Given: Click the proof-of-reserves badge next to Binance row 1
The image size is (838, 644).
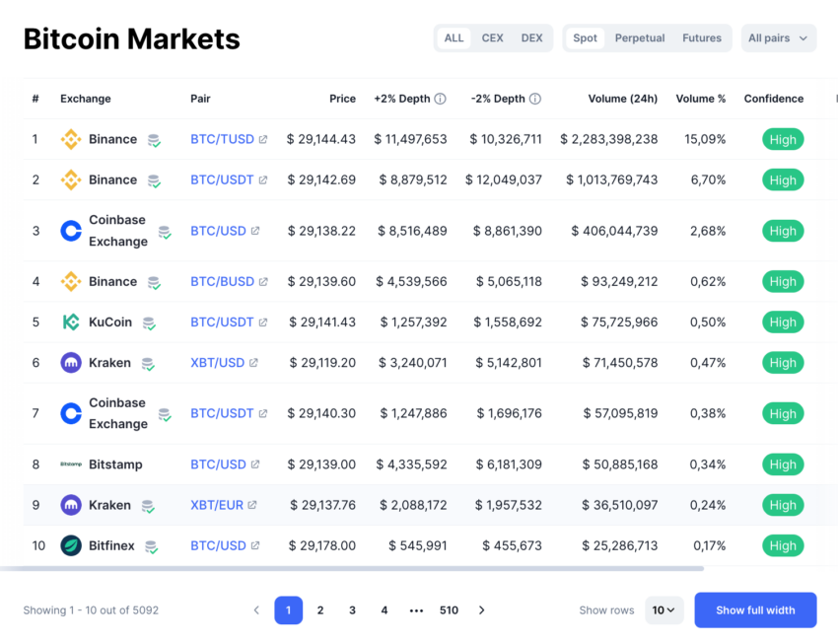Looking at the screenshot, I should pyautogui.click(x=154, y=141).
